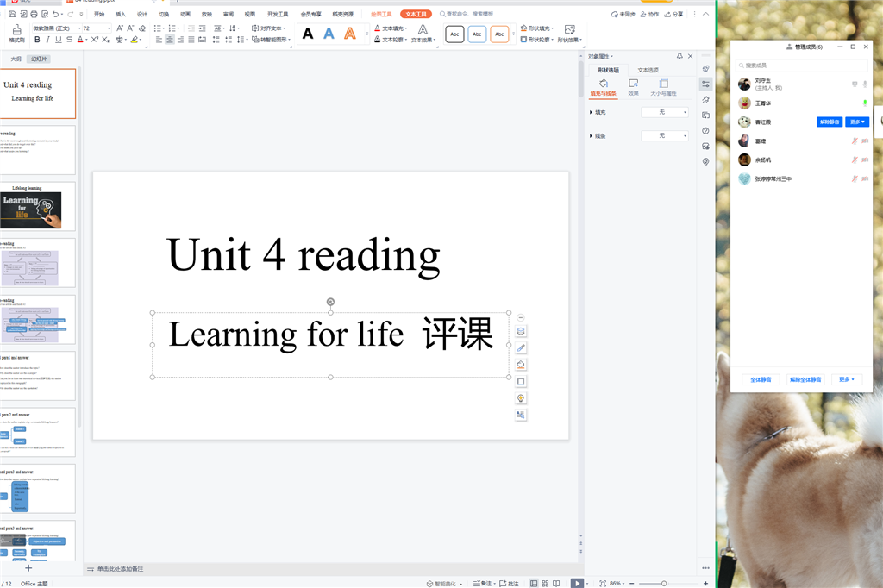Image resolution: width=883 pixels, height=588 pixels.
Task: Click 全体静音 mute all in member window
Action: [x=761, y=379]
